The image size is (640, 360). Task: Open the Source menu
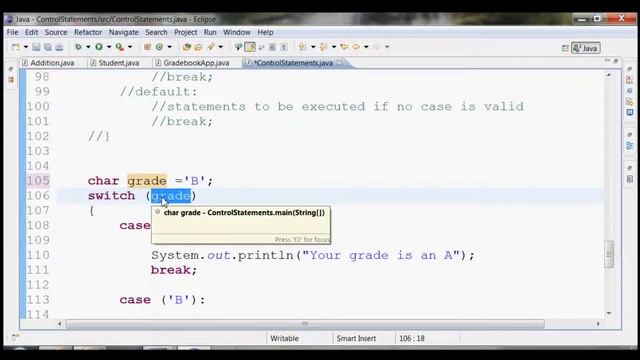pyautogui.click(x=56, y=32)
